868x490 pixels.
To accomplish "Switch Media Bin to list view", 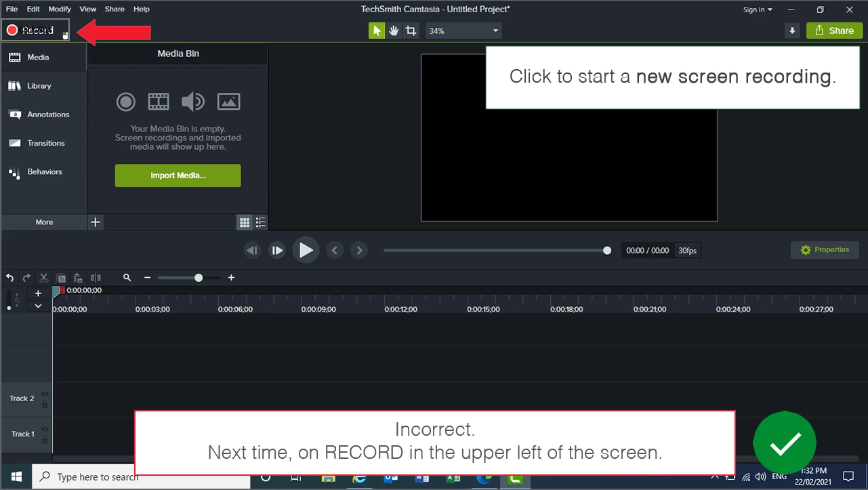I will pyautogui.click(x=260, y=222).
